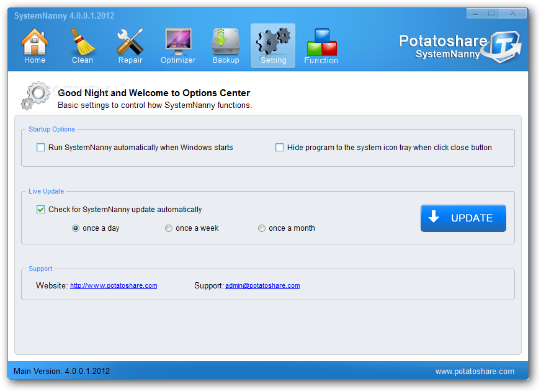Viewport: 541px width, 392px height.
Task: Click the Main Version 4.0.0.1.2012 status text
Action: coord(62,371)
